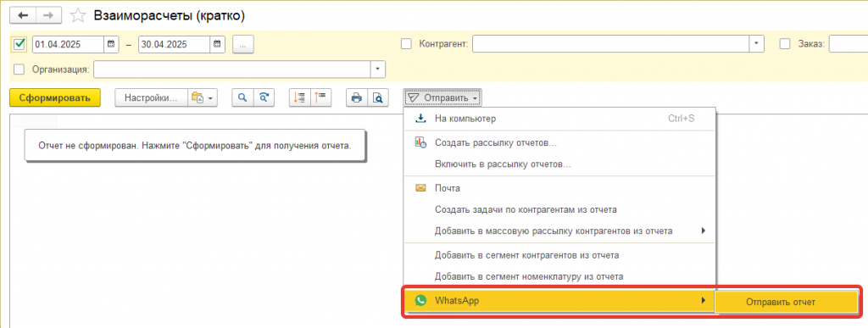Open calendar for end date 30.04.2025
Viewport: 868px width, 328px height.
coord(217,44)
